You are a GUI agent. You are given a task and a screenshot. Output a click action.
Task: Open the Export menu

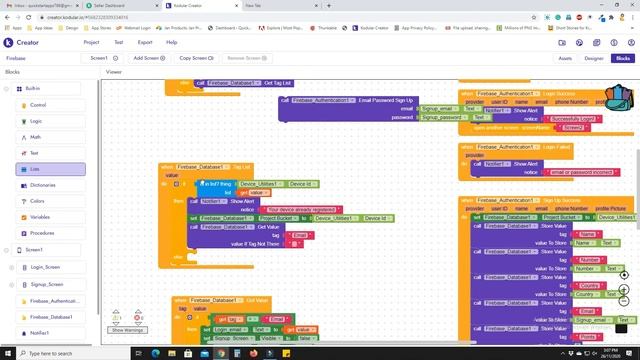145,42
